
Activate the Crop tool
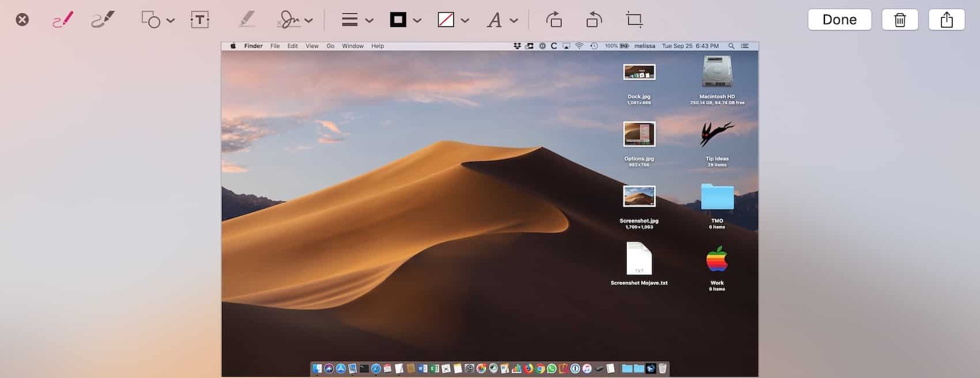634,20
